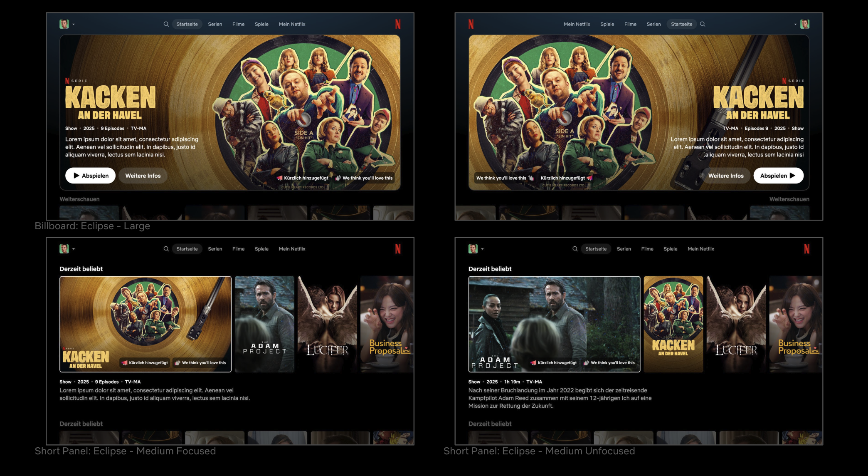Viewport: 868px width, 476px height.
Task: Select Business Proposal poster in Medium Focused panel
Action: coord(387,324)
